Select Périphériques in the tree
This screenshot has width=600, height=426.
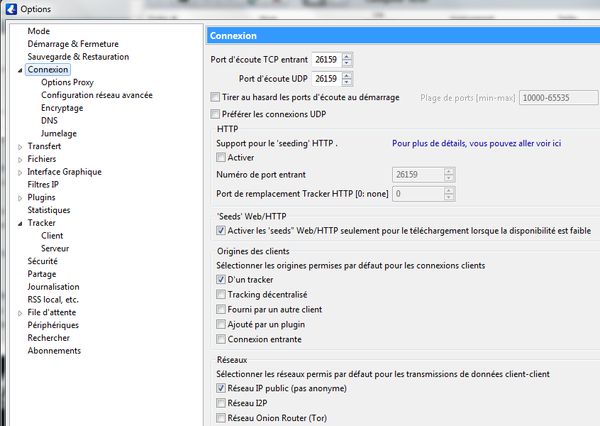tap(53, 325)
